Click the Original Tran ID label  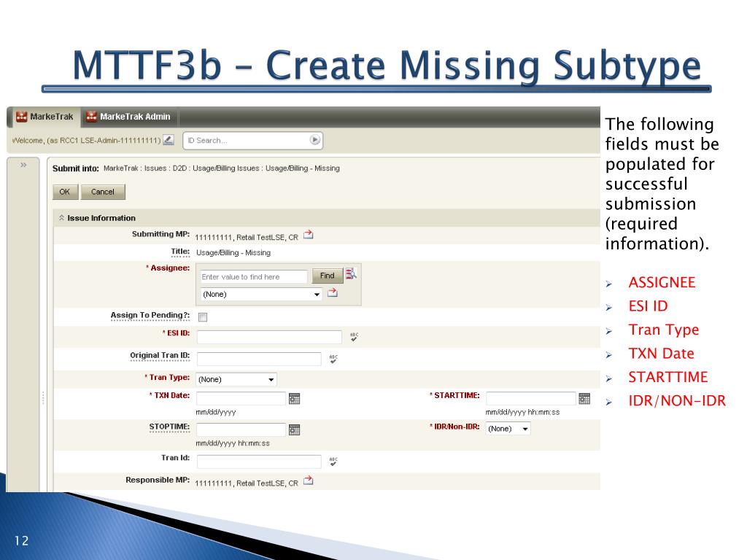[x=160, y=355]
